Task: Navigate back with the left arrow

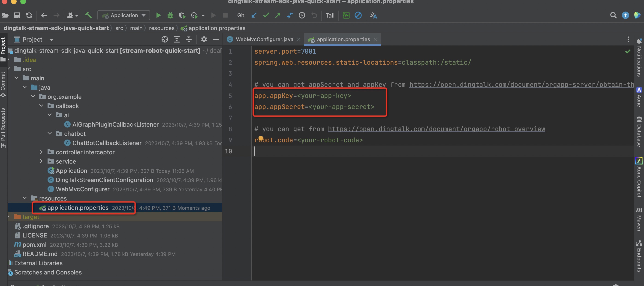Action: point(44,15)
